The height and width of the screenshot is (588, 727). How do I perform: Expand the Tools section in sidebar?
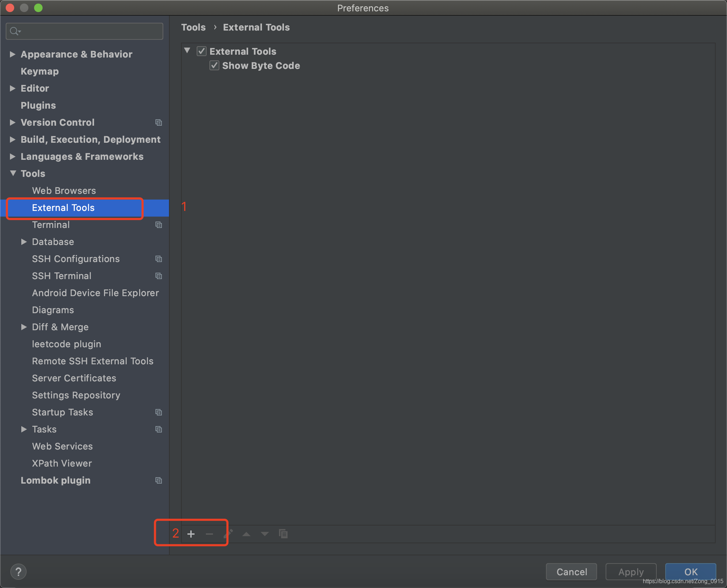click(12, 173)
